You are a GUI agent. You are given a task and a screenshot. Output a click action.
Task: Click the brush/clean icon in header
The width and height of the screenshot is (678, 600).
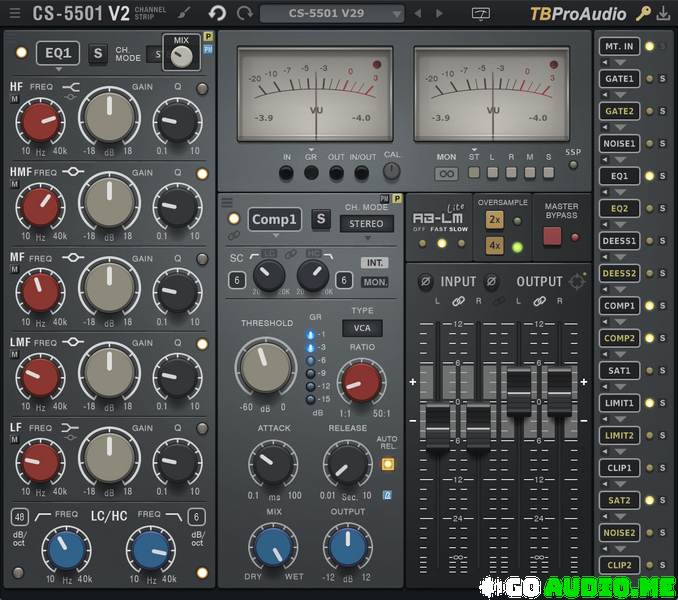point(184,13)
